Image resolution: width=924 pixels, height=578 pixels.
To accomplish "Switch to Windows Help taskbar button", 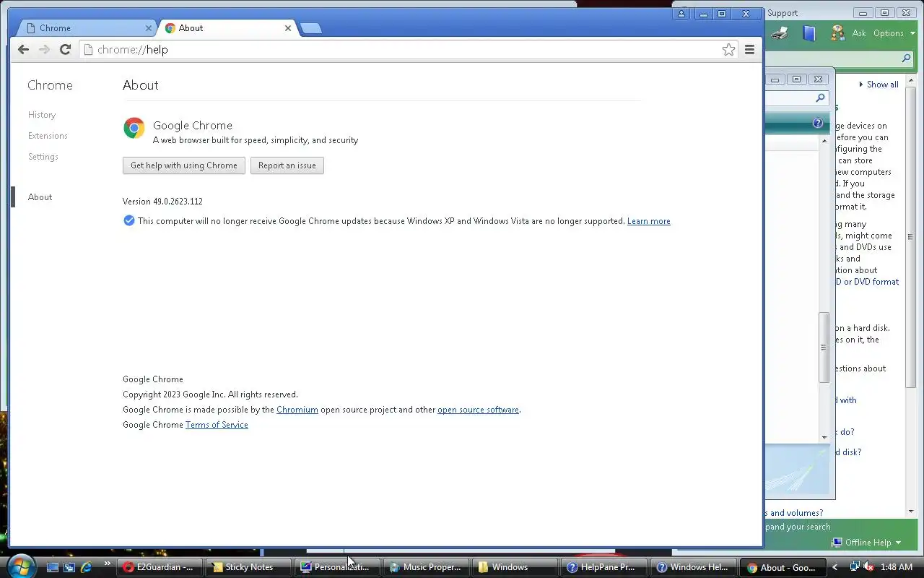I will (692, 567).
